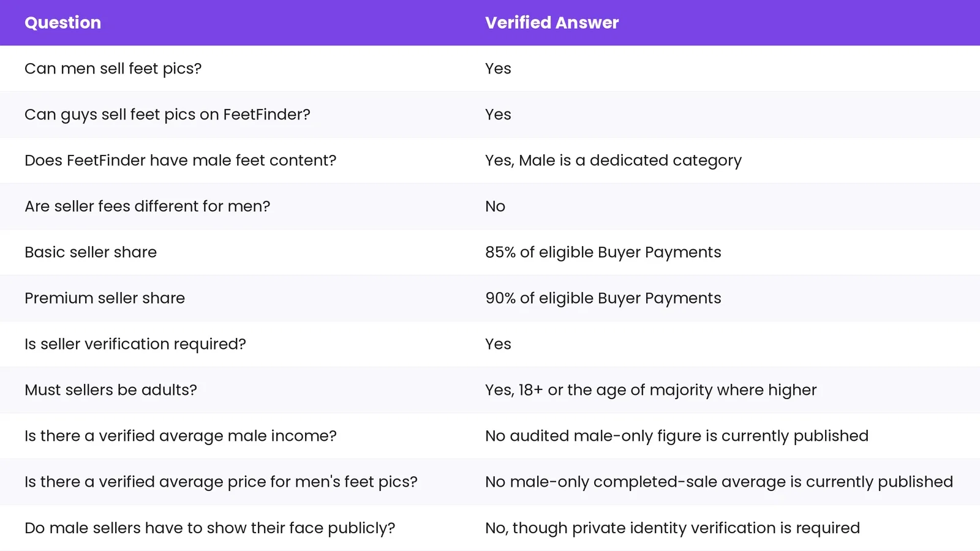Click 'Is there a verified average male income?'
The height and width of the screenshot is (551, 980).
click(x=181, y=436)
